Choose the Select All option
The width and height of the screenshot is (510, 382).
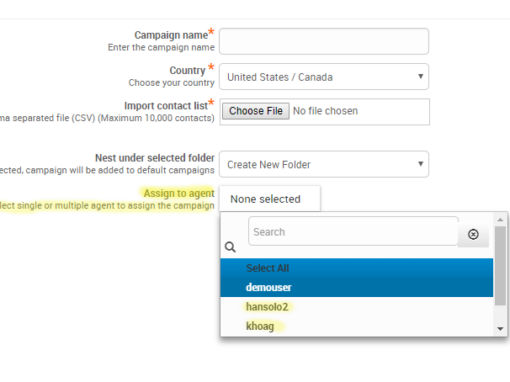(357, 268)
